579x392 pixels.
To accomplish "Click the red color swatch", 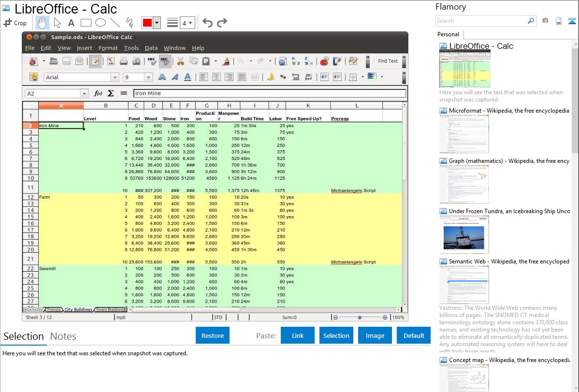I will pyautogui.click(x=147, y=23).
